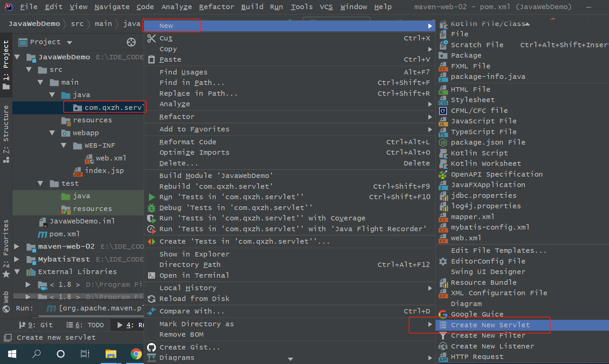Click the locate target icon in Project panel
609x364 pixels.
(x=131, y=42)
